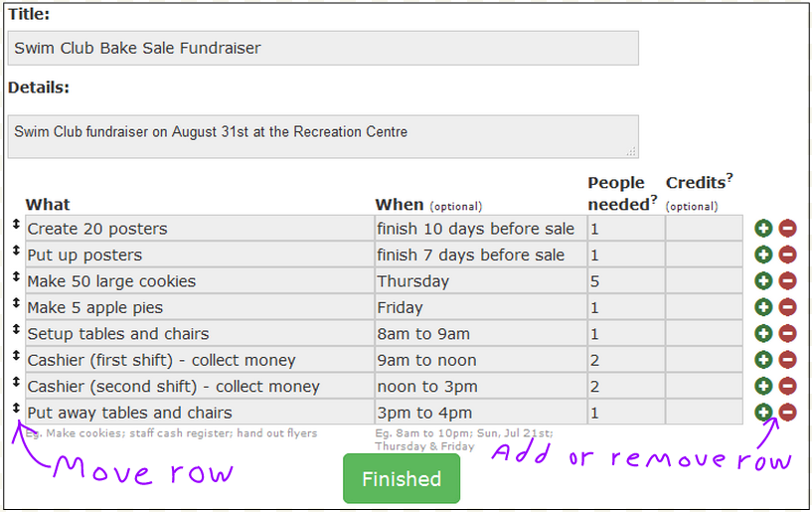Click move handle for Make 50 large cookies
This screenshot has width=812, height=512.
[16, 277]
